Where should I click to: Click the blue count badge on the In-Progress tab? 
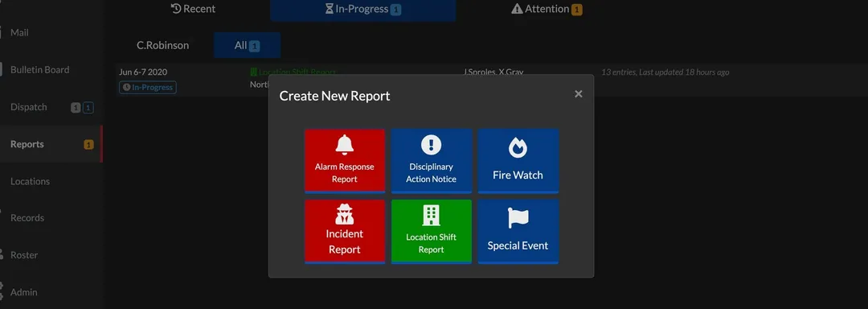pyautogui.click(x=395, y=10)
